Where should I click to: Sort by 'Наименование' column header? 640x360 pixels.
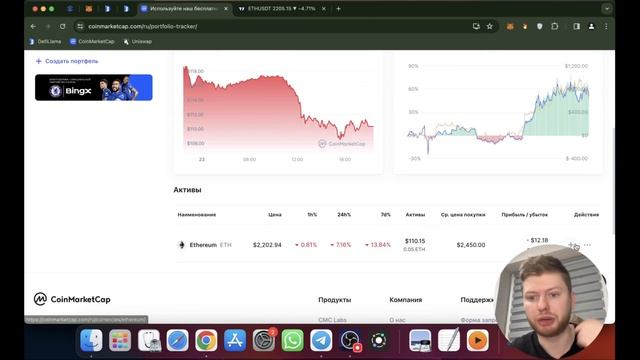pyautogui.click(x=197, y=215)
